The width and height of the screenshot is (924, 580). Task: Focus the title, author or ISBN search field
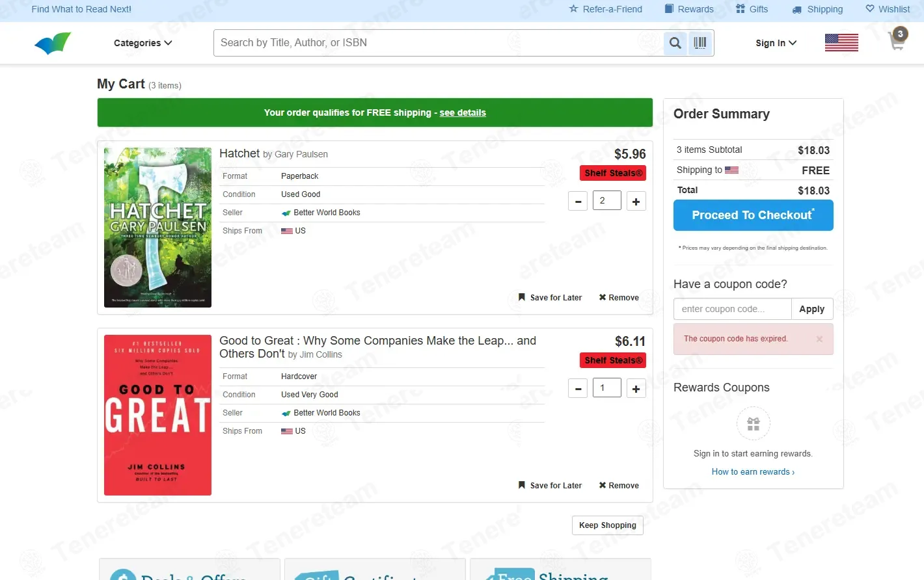439,43
